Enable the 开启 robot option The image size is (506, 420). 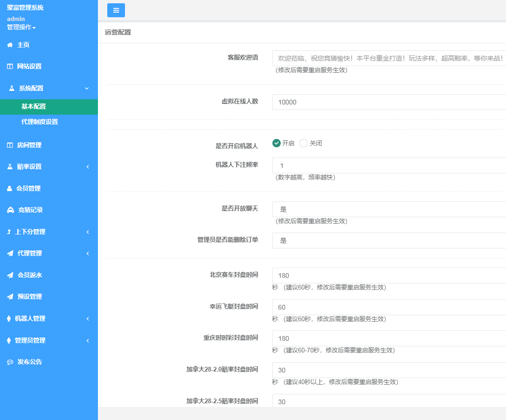tap(277, 144)
